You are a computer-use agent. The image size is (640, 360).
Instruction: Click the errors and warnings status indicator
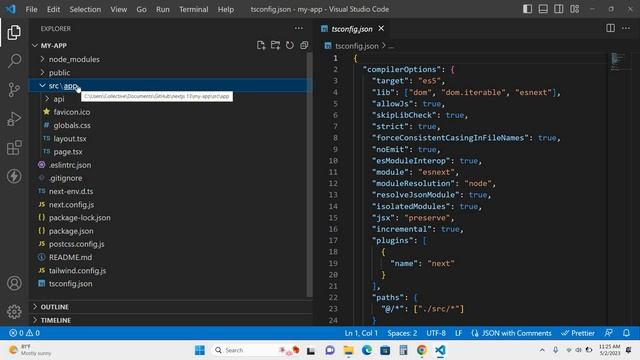click(24, 333)
